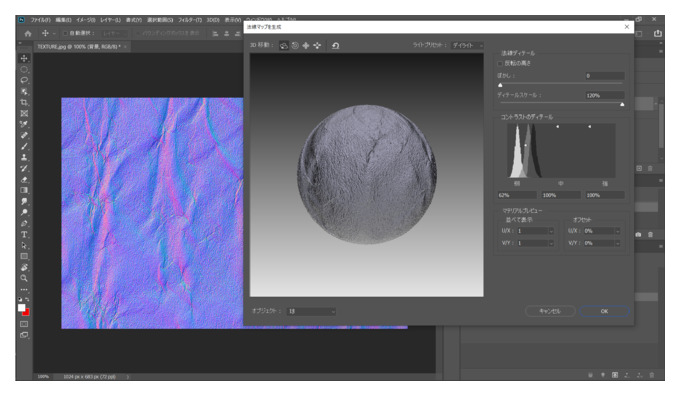This screenshot has height=396, width=680.
Task: Select the 3D roll tool in dialog
Action: (x=295, y=46)
